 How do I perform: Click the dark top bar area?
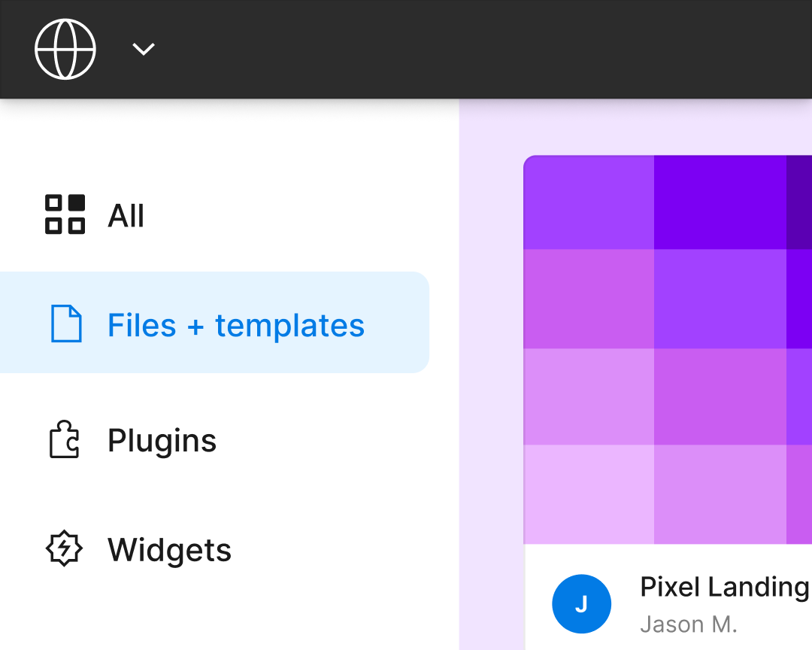[x=451, y=48]
